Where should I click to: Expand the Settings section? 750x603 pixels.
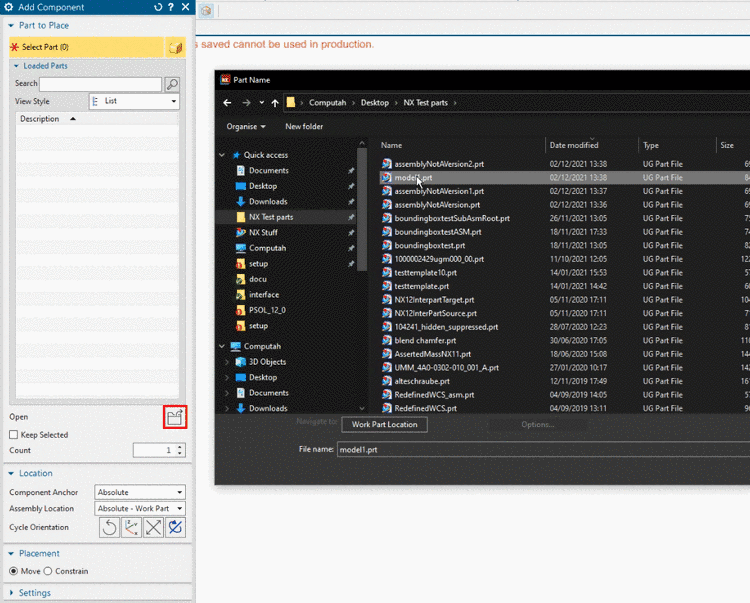(x=35, y=593)
